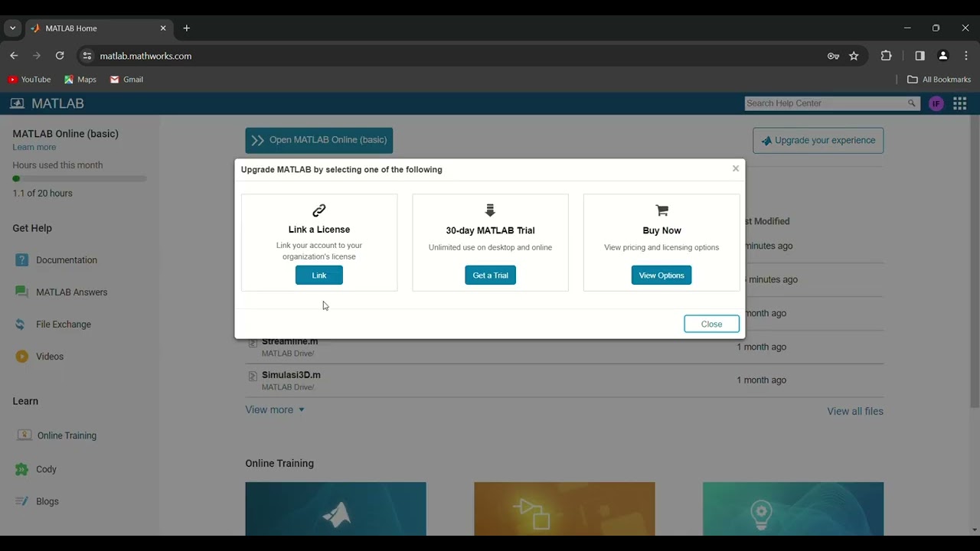Open the tab search dropdown arrow
980x551 pixels.
pos(12,28)
